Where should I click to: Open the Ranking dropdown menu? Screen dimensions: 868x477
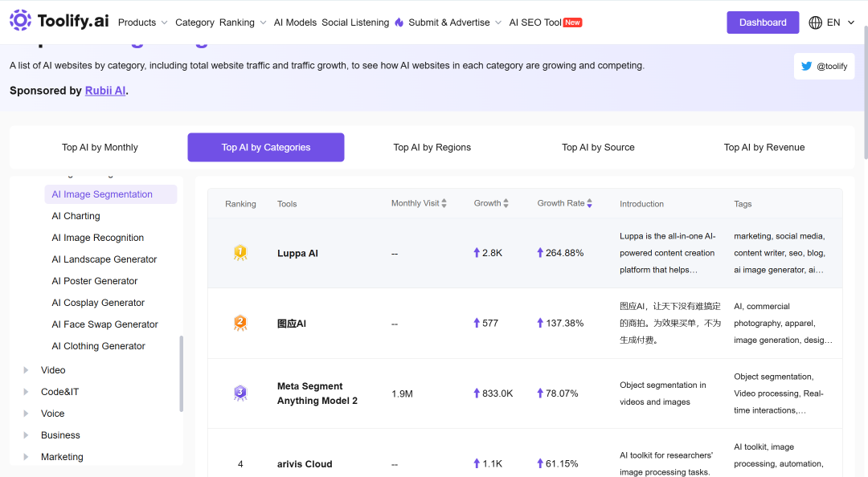coord(243,22)
